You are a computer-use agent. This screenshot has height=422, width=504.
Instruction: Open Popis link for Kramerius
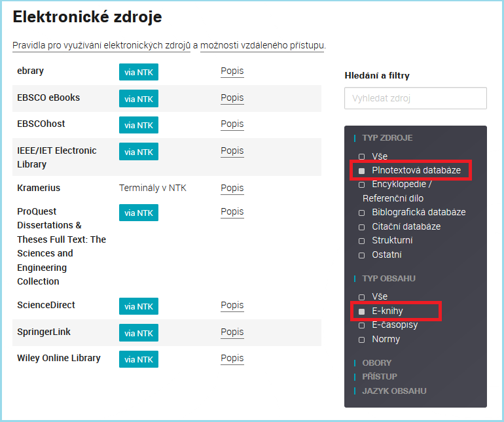232,188
